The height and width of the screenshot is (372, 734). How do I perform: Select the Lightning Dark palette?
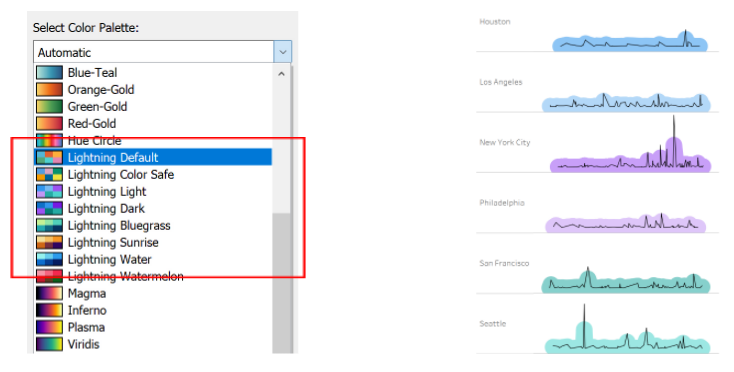[x=153, y=208]
